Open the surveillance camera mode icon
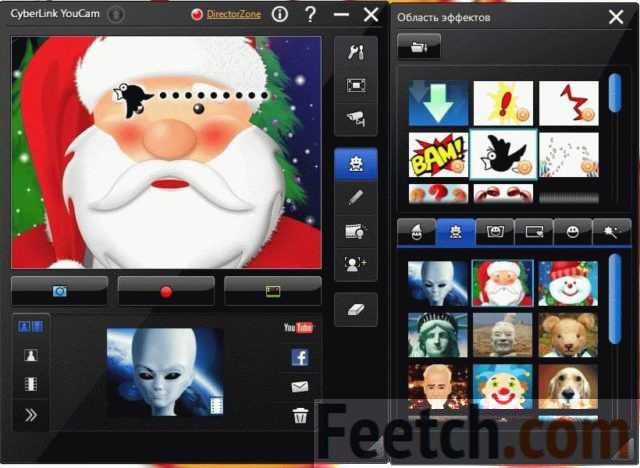The height and width of the screenshot is (468, 640). [356, 119]
